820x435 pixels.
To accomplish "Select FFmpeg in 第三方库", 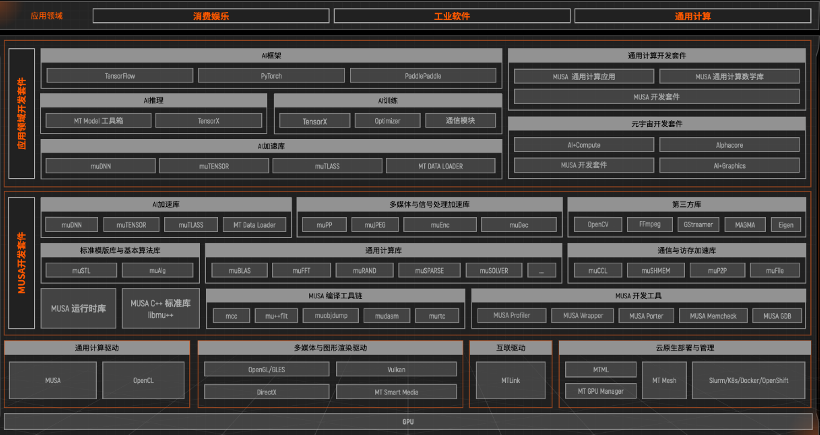I will pos(650,225).
